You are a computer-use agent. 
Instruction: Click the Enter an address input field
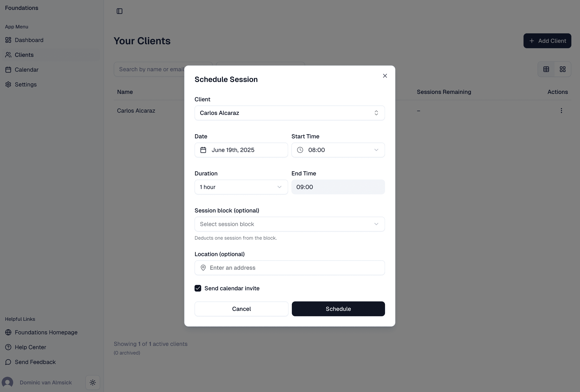(289, 268)
